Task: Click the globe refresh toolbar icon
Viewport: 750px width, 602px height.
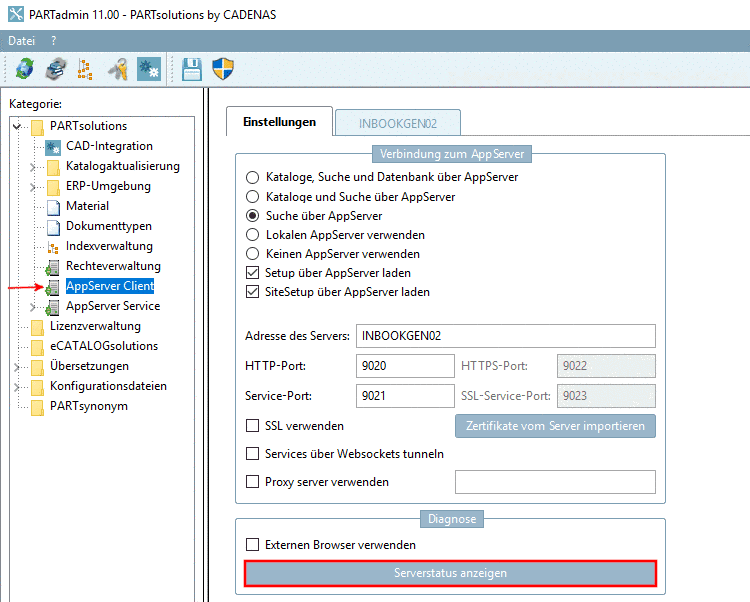Action: [x=24, y=69]
